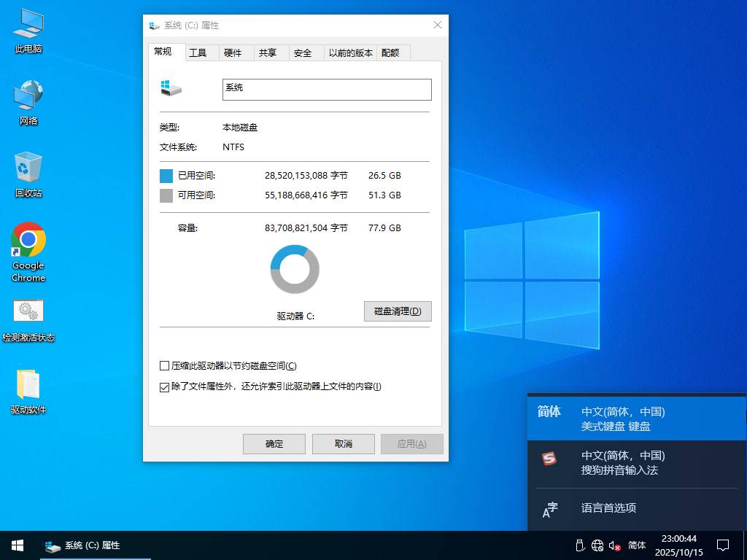Click the 磁盘清理 button

point(398,311)
